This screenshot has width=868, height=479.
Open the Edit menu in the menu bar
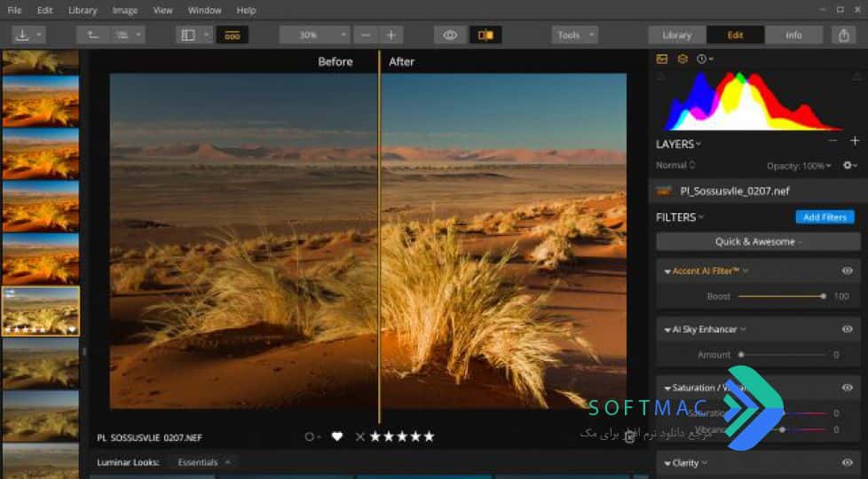pyautogui.click(x=44, y=10)
